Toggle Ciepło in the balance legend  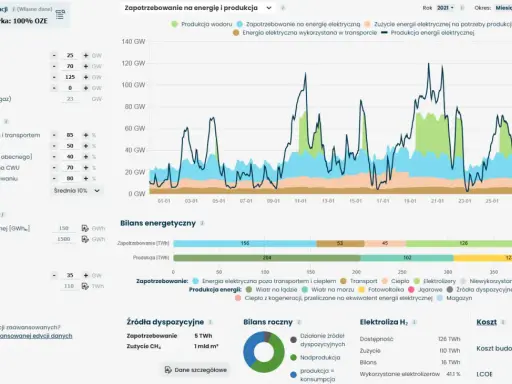(395, 281)
